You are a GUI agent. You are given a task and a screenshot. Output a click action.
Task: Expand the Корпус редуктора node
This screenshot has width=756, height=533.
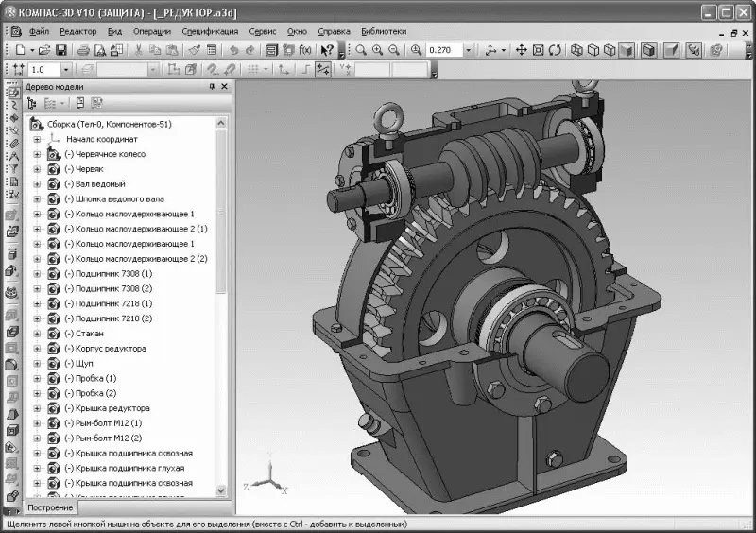pos(37,349)
